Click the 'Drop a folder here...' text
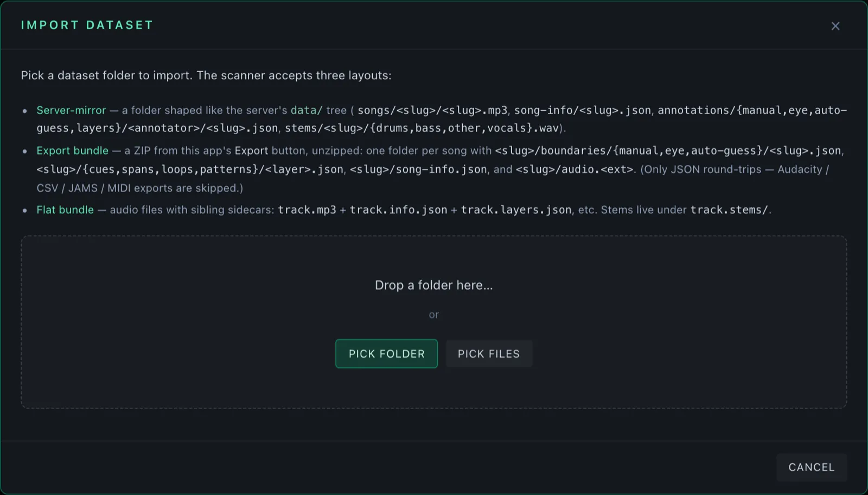868x495 pixels. point(434,285)
